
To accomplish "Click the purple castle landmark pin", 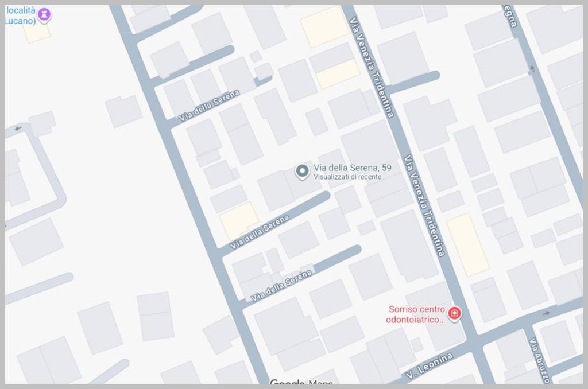I will 44,15.
